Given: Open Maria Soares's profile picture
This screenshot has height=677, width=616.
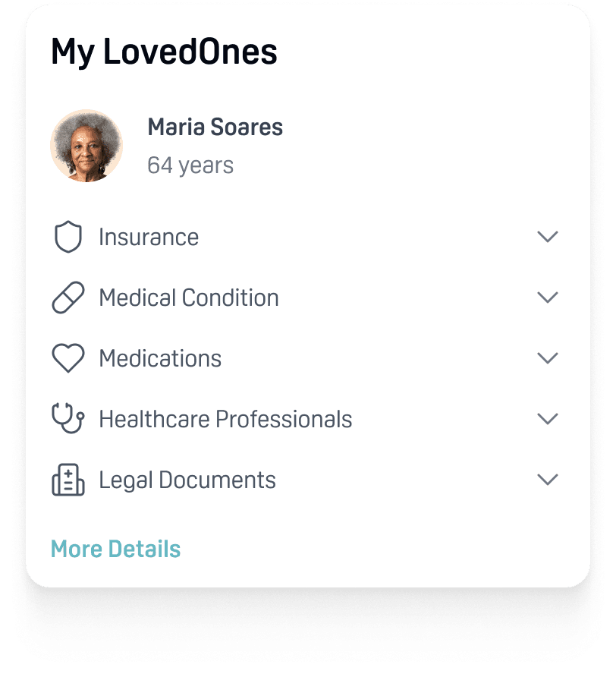Looking at the screenshot, I should 86,145.
